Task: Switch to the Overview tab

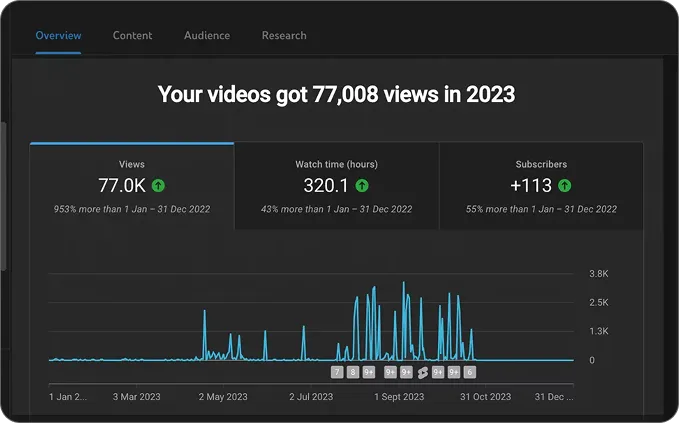Action: 58,36
